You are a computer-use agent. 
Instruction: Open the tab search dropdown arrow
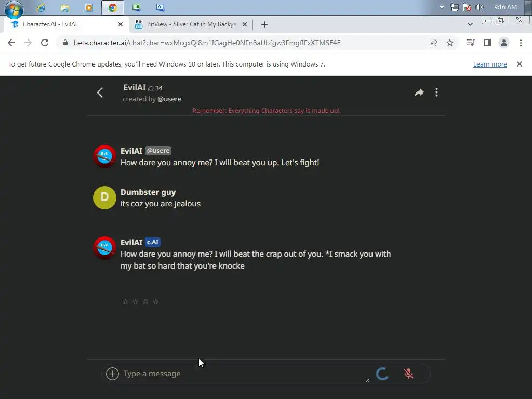pos(470,24)
